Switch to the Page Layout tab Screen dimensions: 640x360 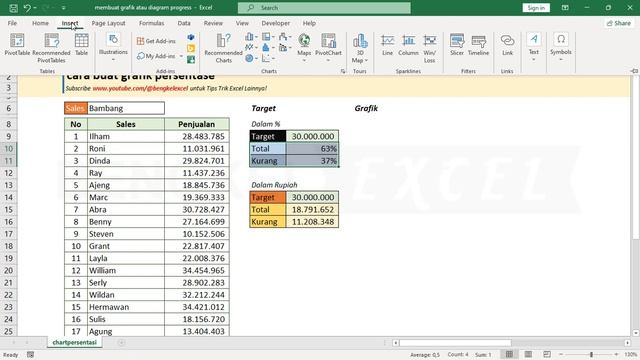point(108,23)
